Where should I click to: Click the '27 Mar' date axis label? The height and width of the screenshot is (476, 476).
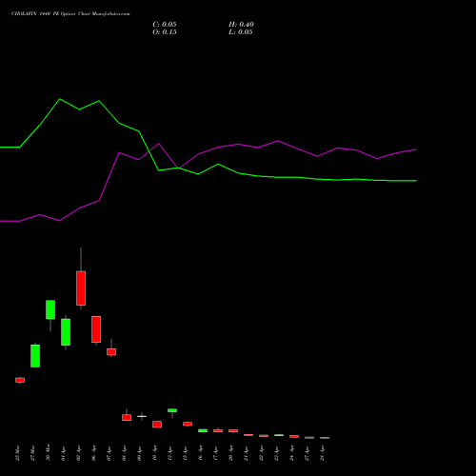click(x=32, y=453)
